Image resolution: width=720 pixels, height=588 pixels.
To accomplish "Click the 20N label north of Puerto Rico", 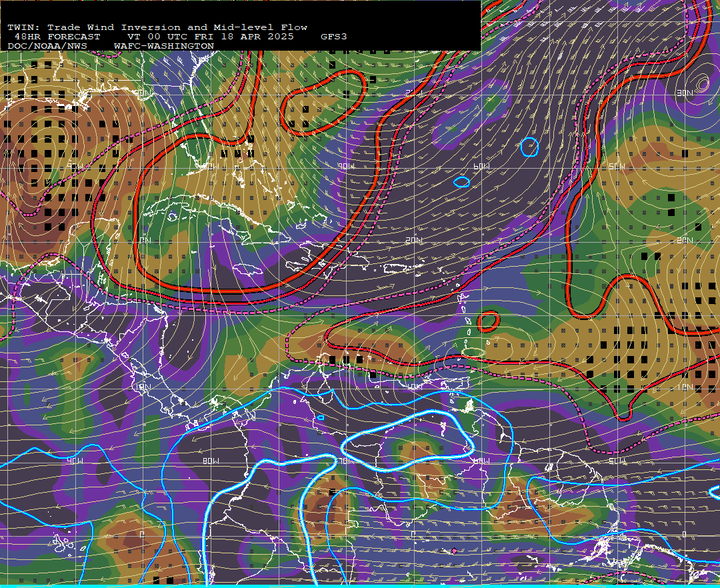I will point(414,241).
